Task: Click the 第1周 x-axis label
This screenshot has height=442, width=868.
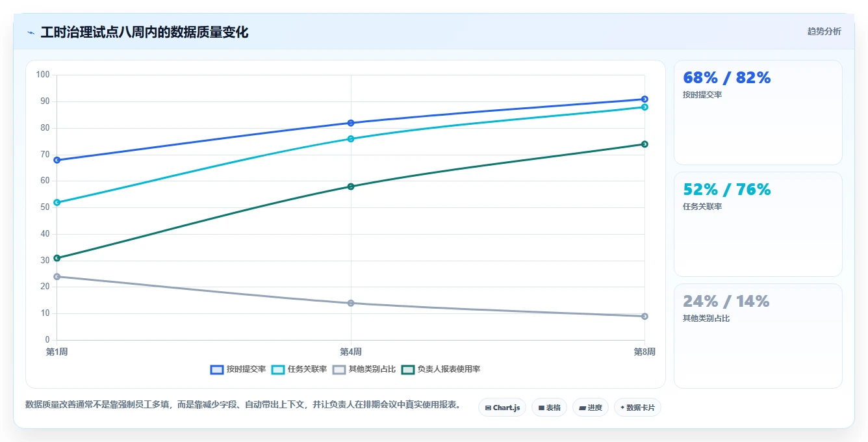Action: click(57, 352)
